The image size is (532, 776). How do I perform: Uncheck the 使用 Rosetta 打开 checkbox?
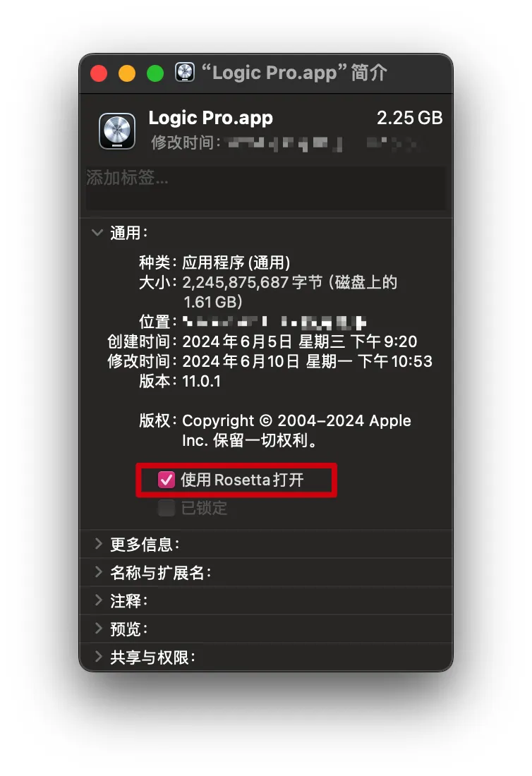pos(167,480)
